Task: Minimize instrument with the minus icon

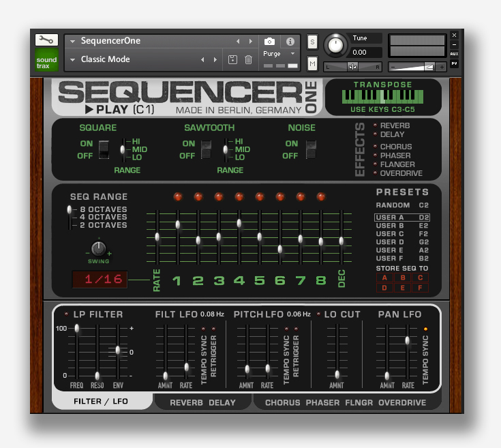Action: [x=454, y=44]
